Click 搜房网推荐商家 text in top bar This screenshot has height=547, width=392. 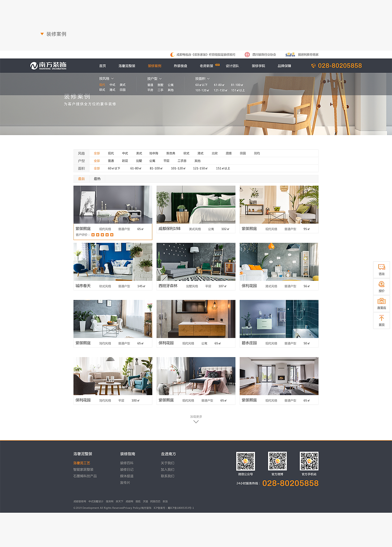pos(308,55)
